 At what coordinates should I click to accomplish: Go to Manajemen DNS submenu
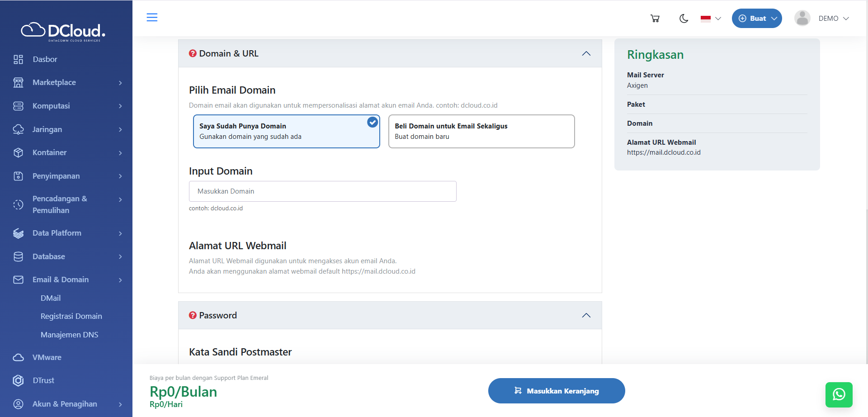pyautogui.click(x=69, y=335)
